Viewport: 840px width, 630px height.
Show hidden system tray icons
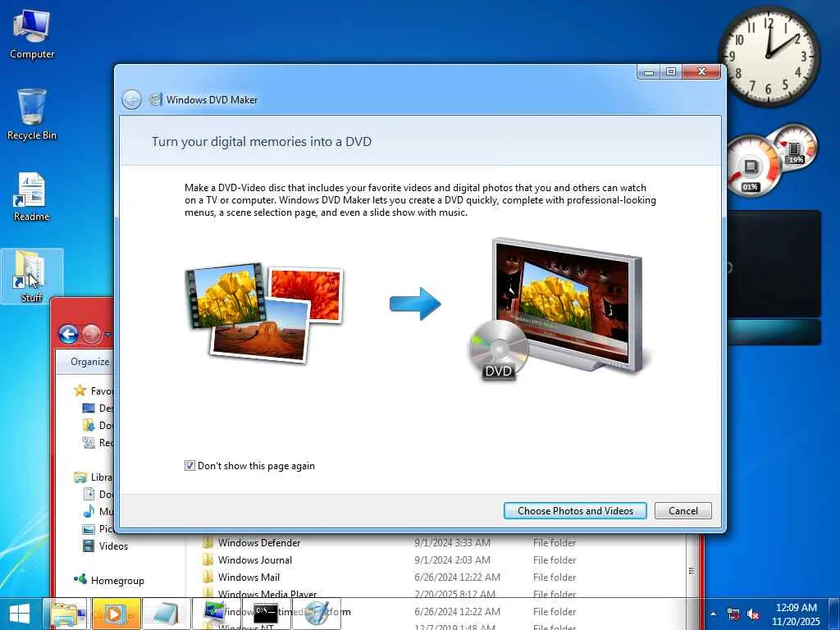point(713,614)
